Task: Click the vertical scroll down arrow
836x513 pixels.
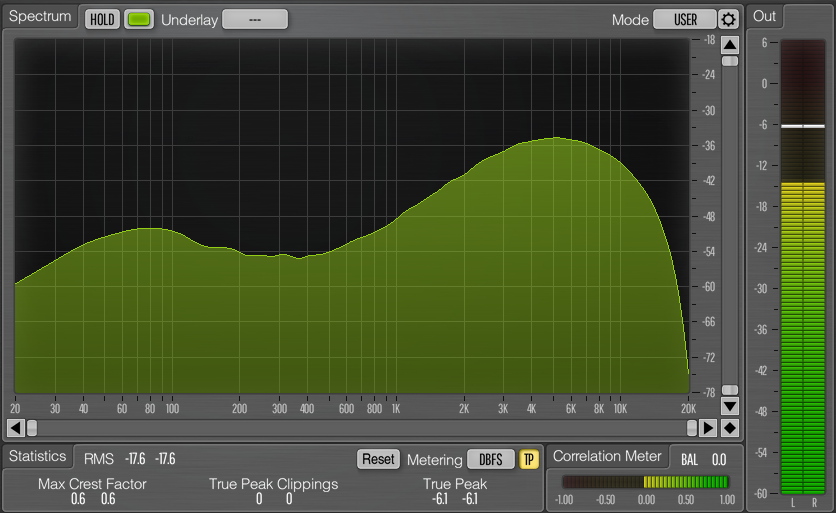Action: 730,406
